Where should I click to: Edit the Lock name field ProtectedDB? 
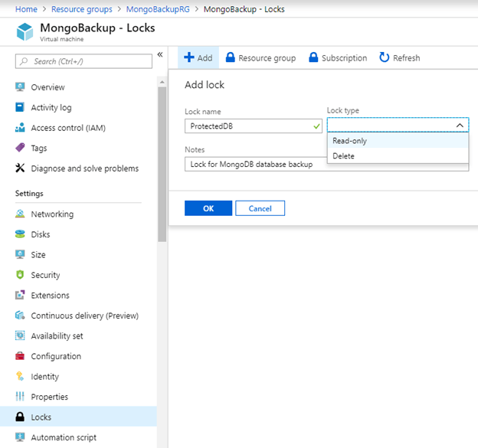(x=254, y=126)
